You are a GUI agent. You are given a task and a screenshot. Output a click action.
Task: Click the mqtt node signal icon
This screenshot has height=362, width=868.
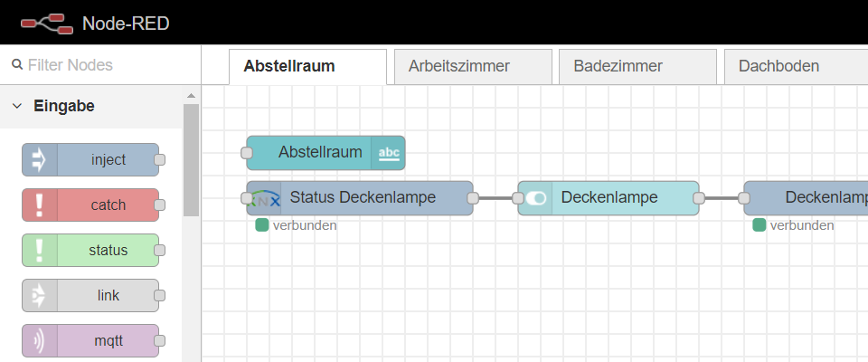click(39, 341)
